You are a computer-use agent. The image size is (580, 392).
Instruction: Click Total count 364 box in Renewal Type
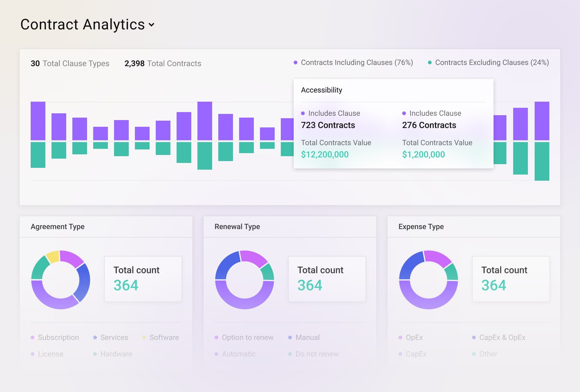[x=327, y=279]
